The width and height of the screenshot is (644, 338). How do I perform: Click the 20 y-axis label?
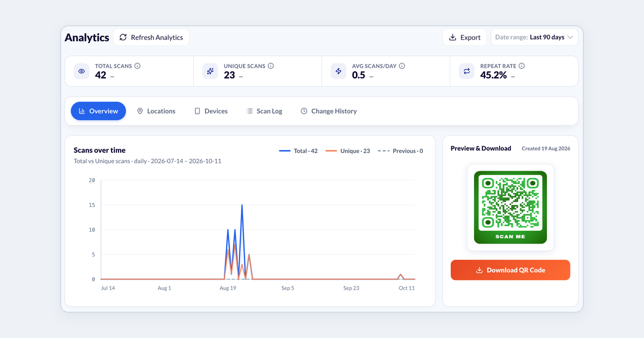click(92, 180)
